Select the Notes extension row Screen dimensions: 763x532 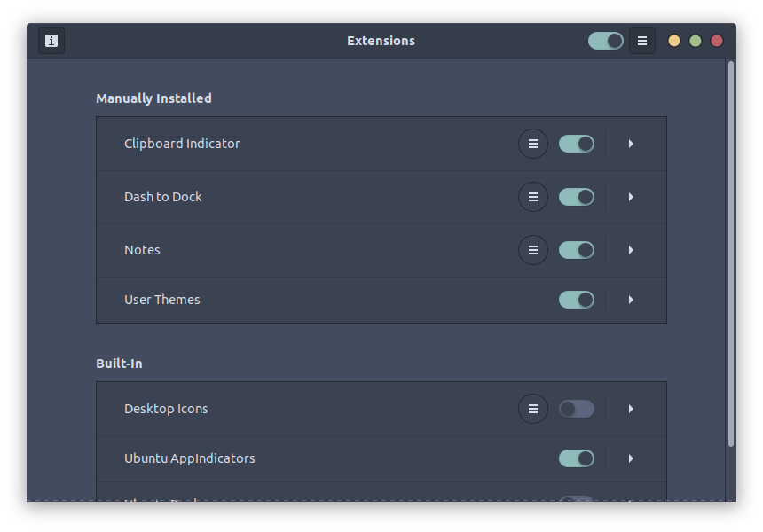[266, 250]
